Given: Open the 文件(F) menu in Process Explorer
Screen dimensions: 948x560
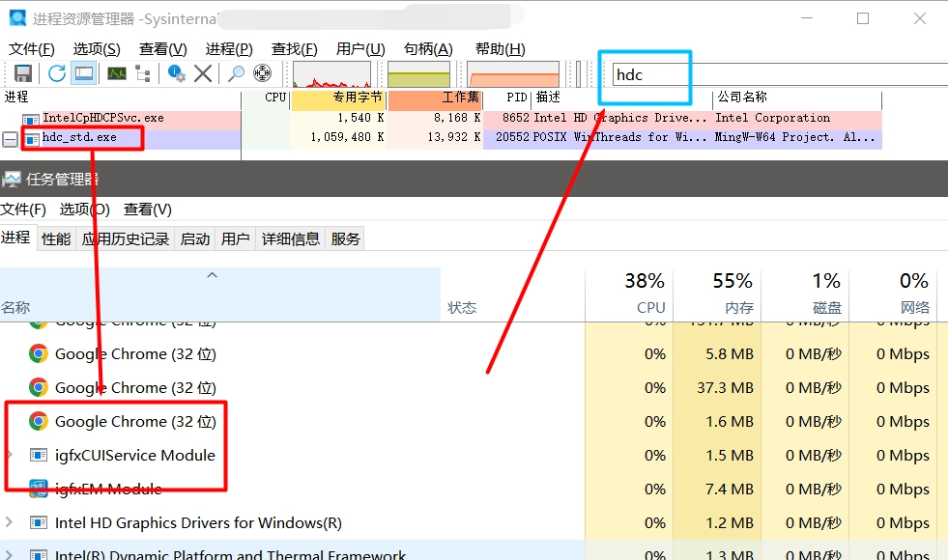Looking at the screenshot, I should coord(32,49).
